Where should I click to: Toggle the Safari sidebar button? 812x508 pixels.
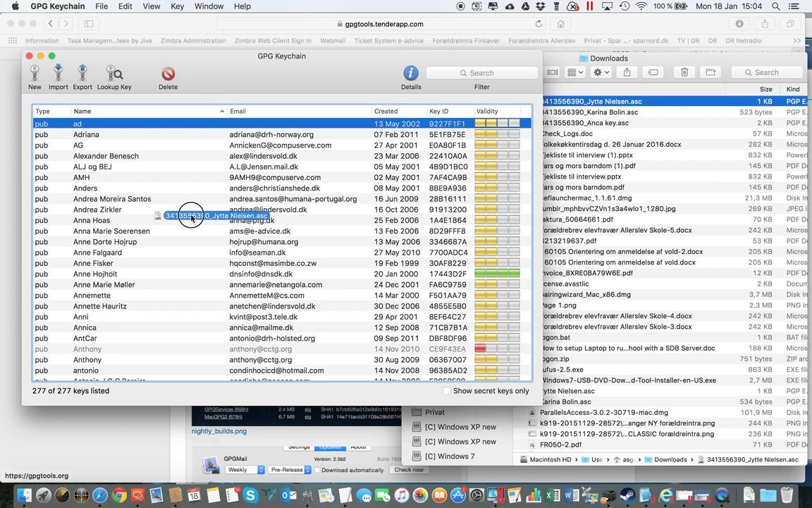pyautogui.click(x=89, y=24)
